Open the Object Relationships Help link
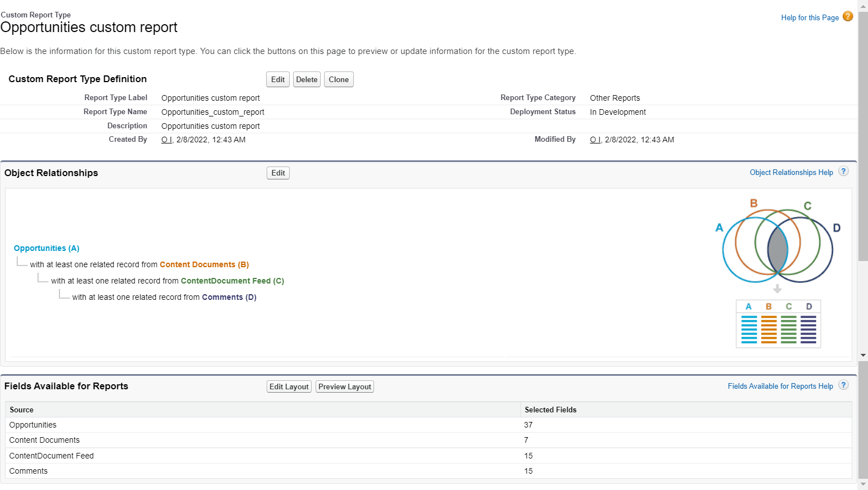Screen dimensions: 868x490 (791, 172)
